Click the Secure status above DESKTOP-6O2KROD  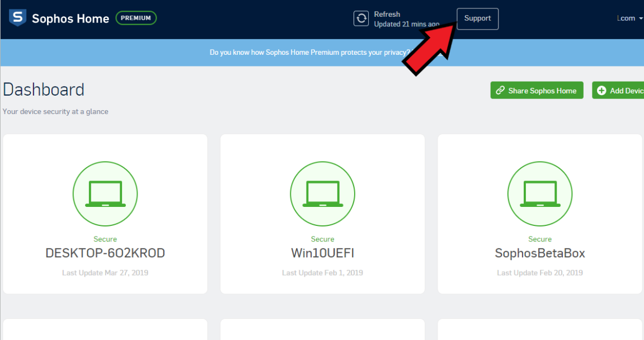coord(105,239)
